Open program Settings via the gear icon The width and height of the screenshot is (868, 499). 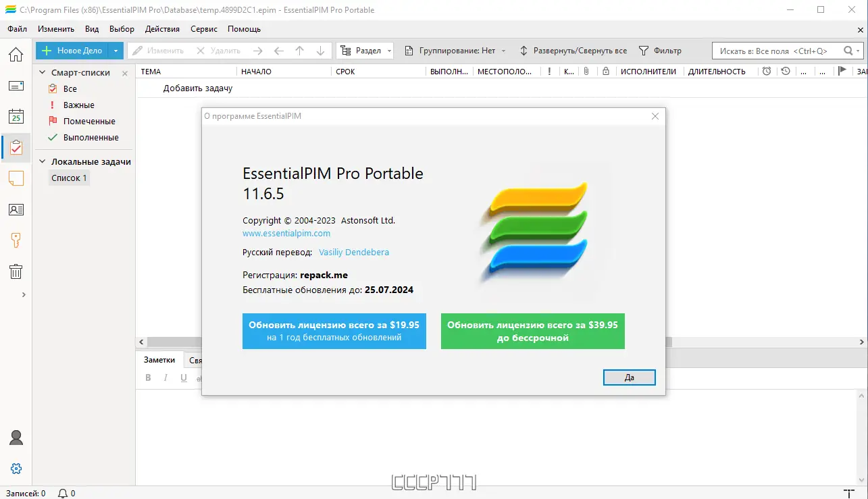[x=16, y=468]
